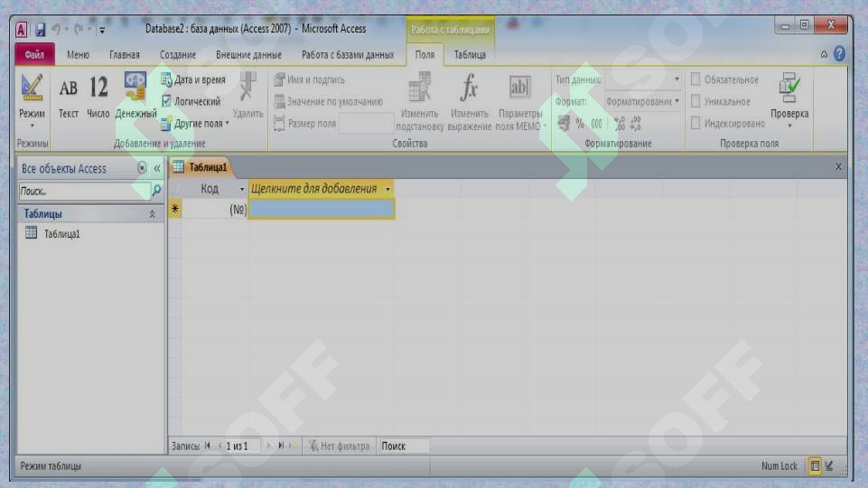Click the record navigator Поиск box
The image size is (868, 488).
[x=404, y=446]
